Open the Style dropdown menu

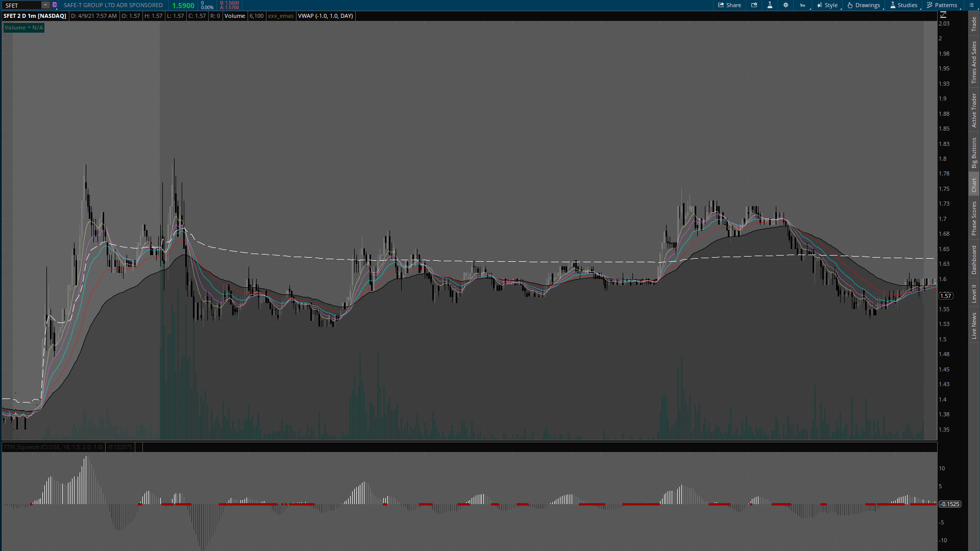pos(827,5)
